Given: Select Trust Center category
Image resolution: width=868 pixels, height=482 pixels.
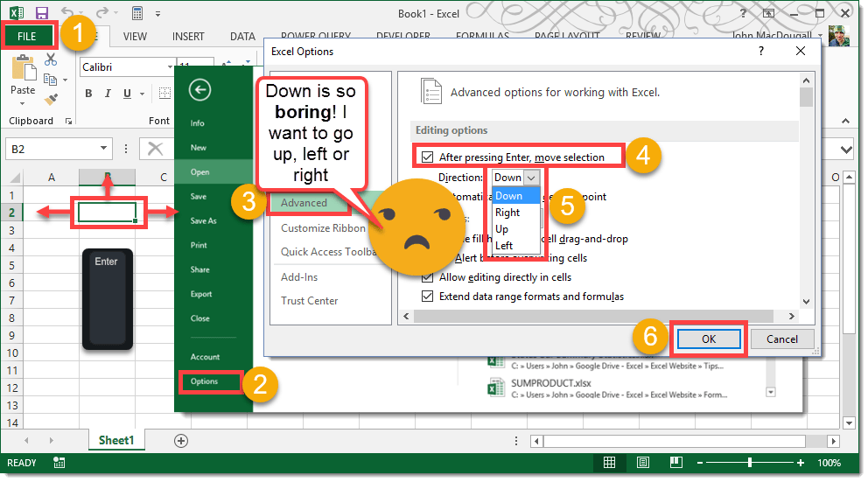Looking at the screenshot, I should 310,301.
